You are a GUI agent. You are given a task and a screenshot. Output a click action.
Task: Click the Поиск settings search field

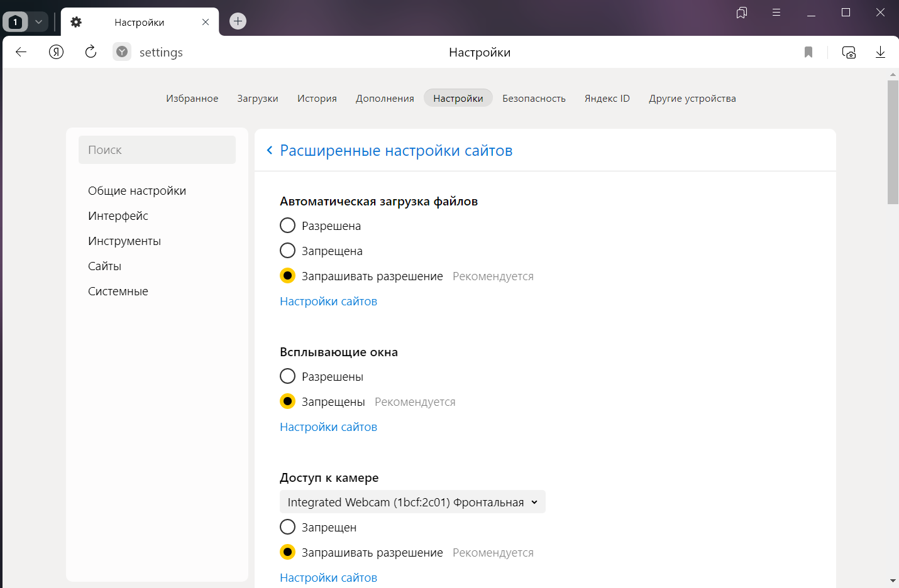pos(157,150)
